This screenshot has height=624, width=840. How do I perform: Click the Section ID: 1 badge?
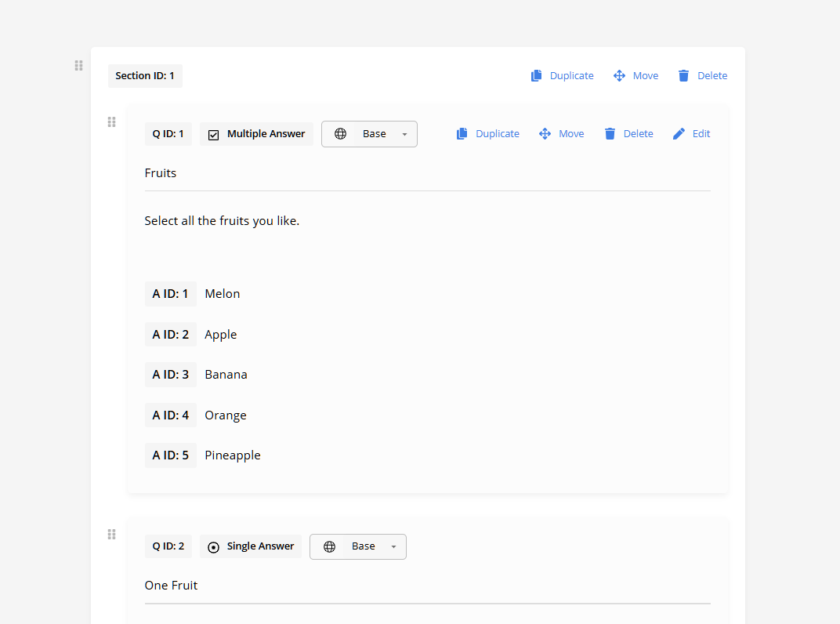[145, 75]
